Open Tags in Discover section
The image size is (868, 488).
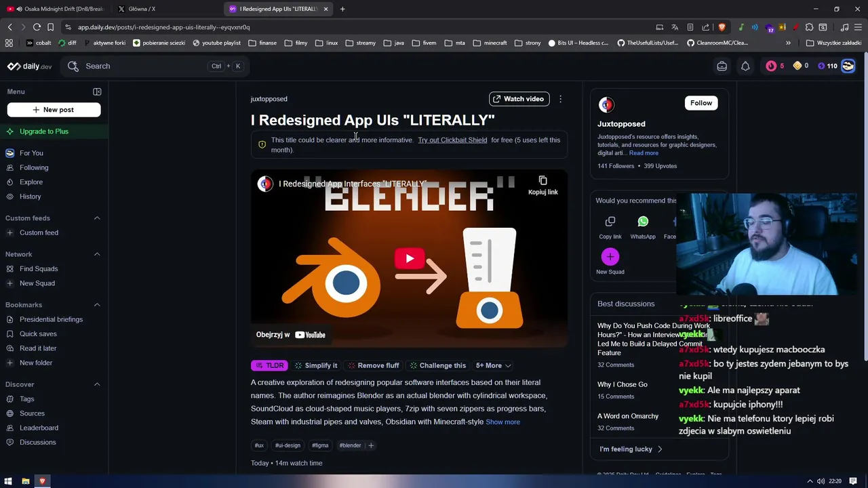[26, 399]
